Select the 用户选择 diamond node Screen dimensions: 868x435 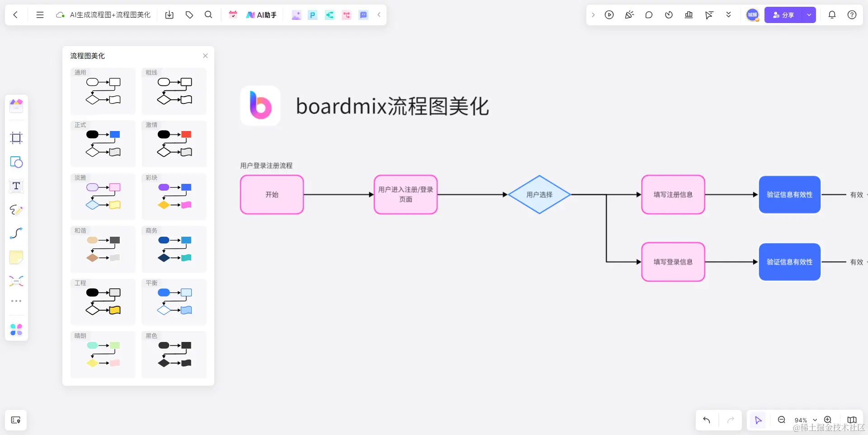[x=539, y=195]
